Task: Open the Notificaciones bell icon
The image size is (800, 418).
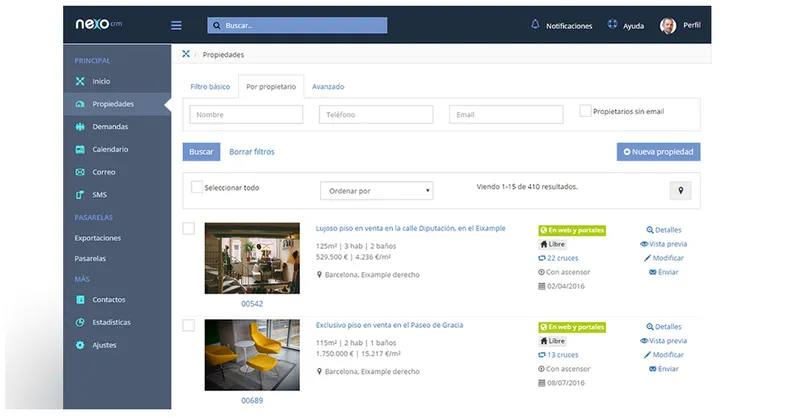Action: click(x=535, y=24)
